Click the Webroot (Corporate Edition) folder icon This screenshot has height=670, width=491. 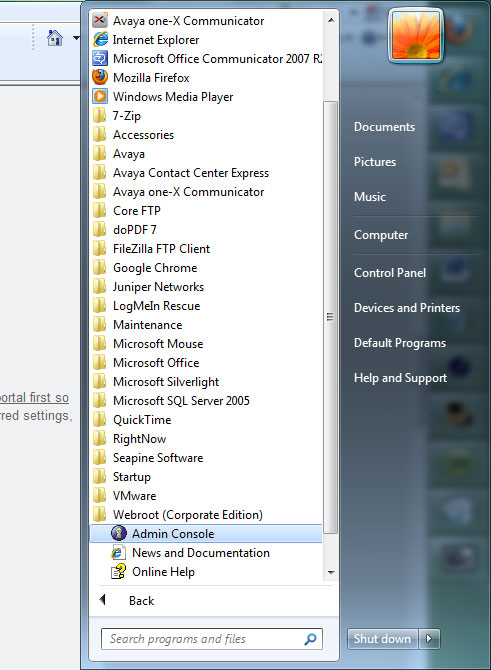click(100, 515)
